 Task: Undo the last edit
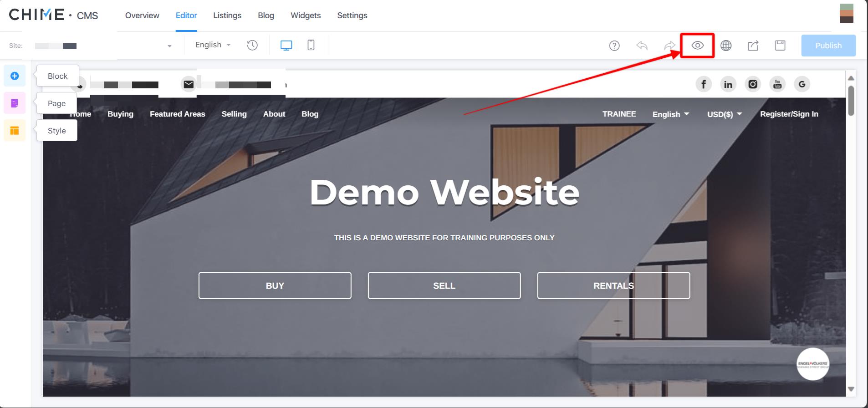642,46
